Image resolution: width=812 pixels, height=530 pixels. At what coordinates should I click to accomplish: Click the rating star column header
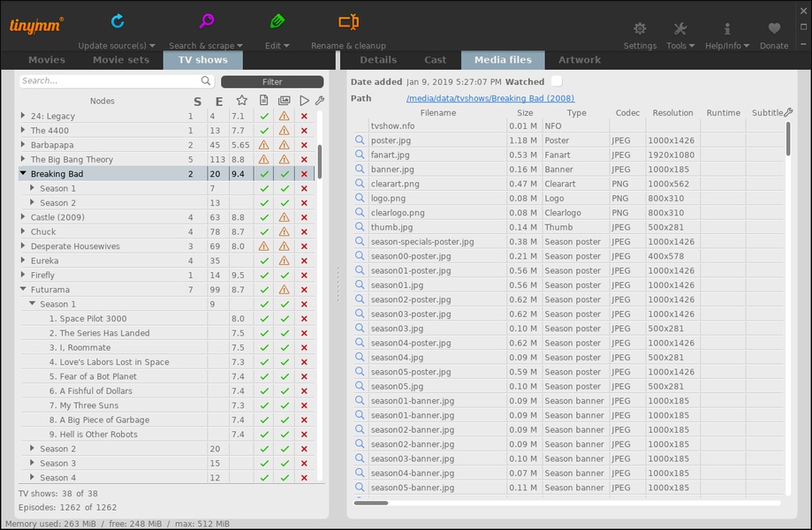coord(241,101)
